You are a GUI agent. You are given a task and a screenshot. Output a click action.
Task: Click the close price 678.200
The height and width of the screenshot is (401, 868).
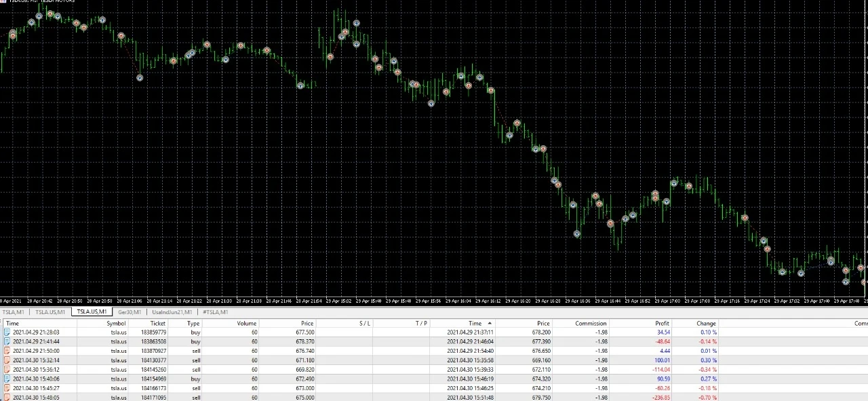541,332
